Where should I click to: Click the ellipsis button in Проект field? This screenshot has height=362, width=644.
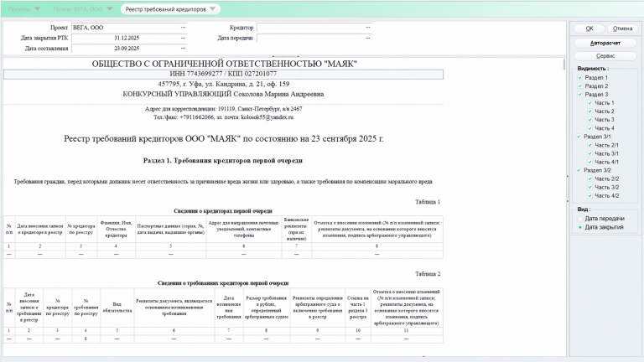click(183, 28)
